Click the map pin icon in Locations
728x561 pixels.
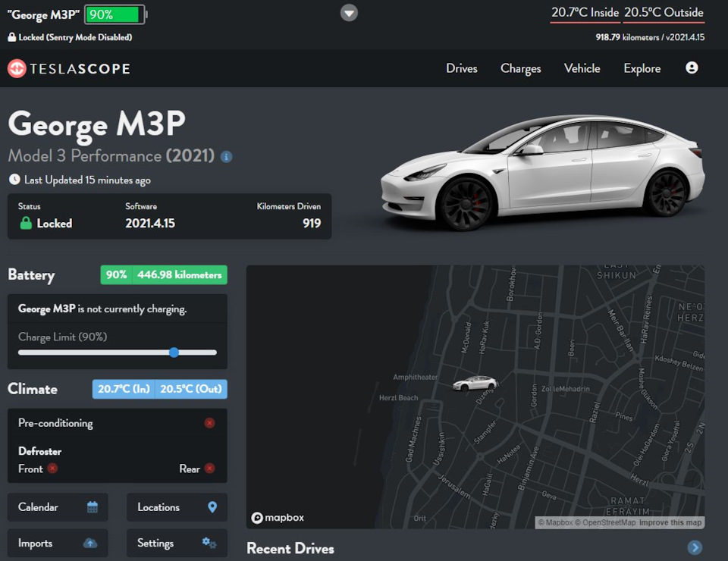212,506
